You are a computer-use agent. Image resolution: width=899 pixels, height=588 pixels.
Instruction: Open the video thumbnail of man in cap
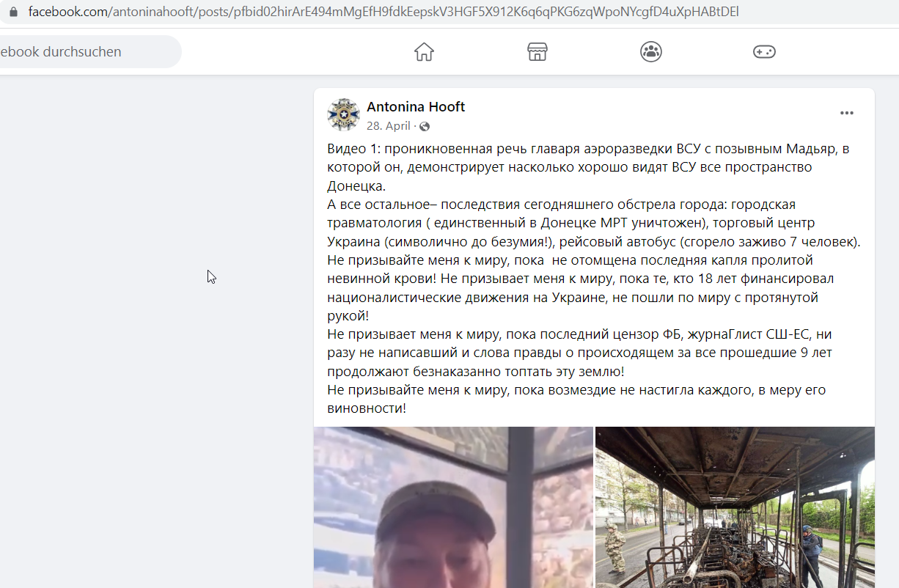453,507
